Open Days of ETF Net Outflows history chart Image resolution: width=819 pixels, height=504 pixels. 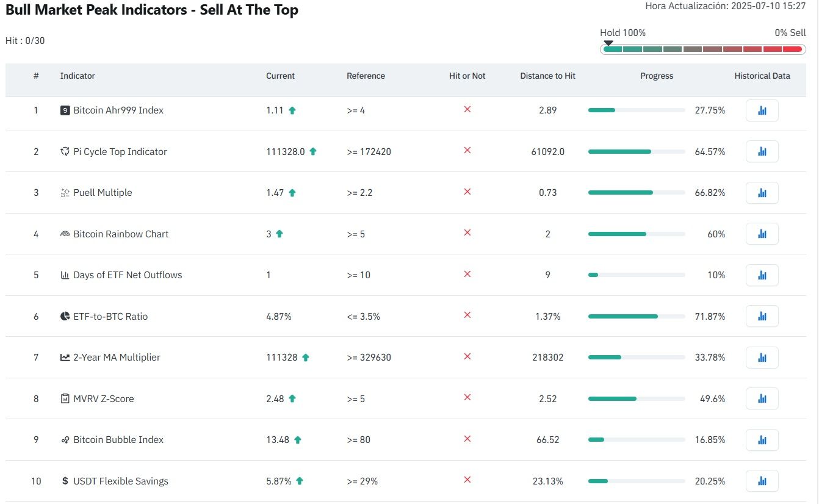pyautogui.click(x=762, y=275)
